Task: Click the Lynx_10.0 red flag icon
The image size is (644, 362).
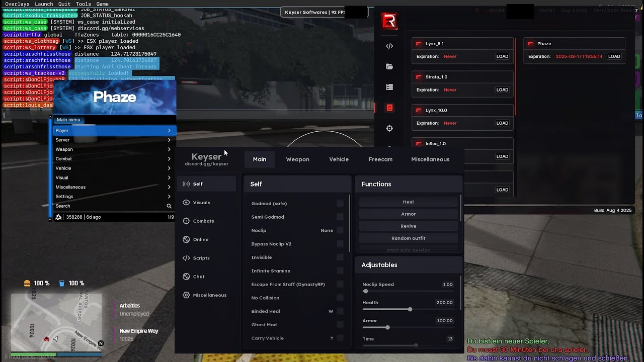Action: point(419,110)
